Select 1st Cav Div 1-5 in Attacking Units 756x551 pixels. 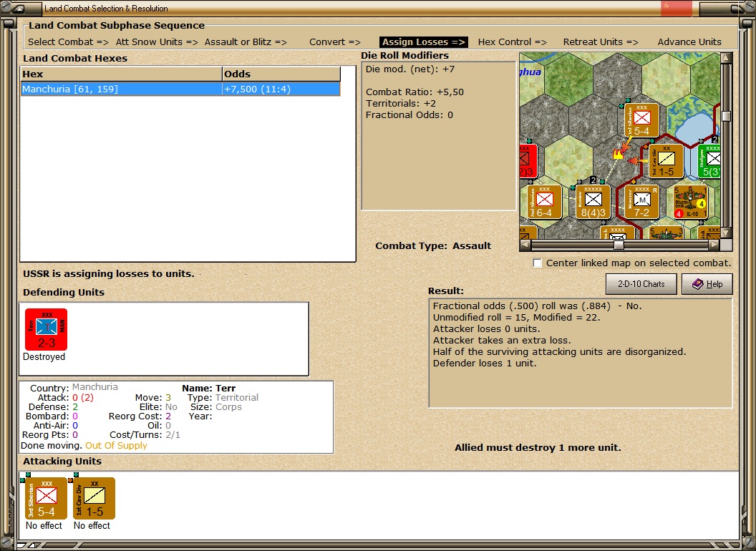(x=94, y=499)
